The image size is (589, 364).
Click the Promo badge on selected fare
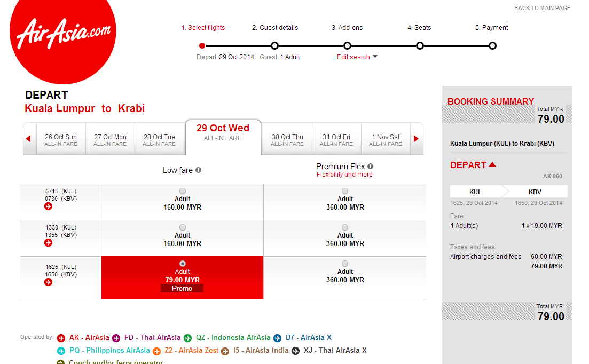(x=182, y=288)
